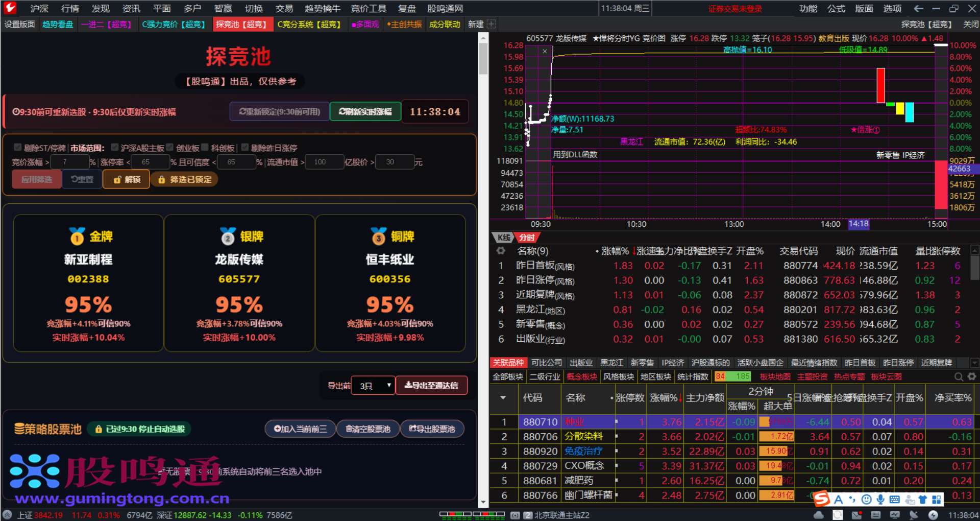Click the 解锁 unlock button
The height and width of the screenshot is (521, 980).
(x=126, y=179)
